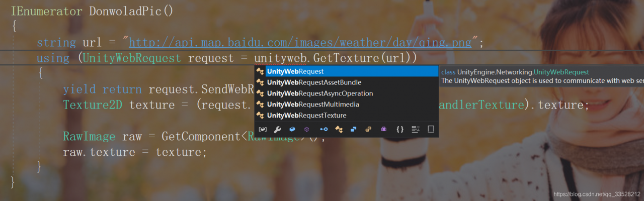
Task: Toggle the purple delegates briefcase filter
Action: pyautogui.click(x=384, y=129)
